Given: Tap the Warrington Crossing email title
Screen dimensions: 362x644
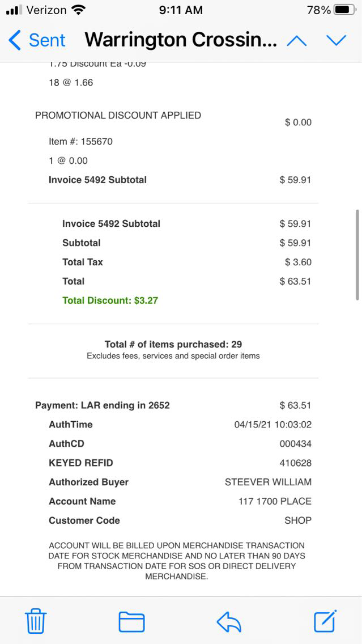Looking at the screenshot, I should tap(181, 40).
